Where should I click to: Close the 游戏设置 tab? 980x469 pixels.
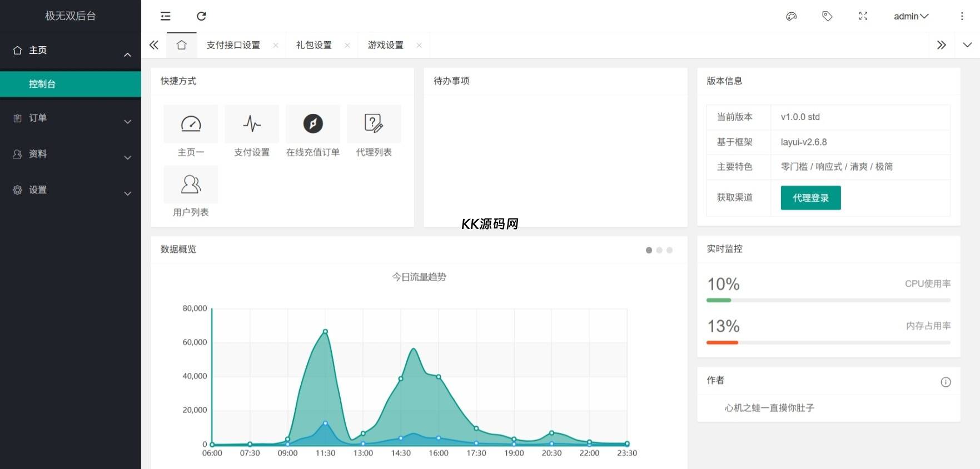click(419, 46)
